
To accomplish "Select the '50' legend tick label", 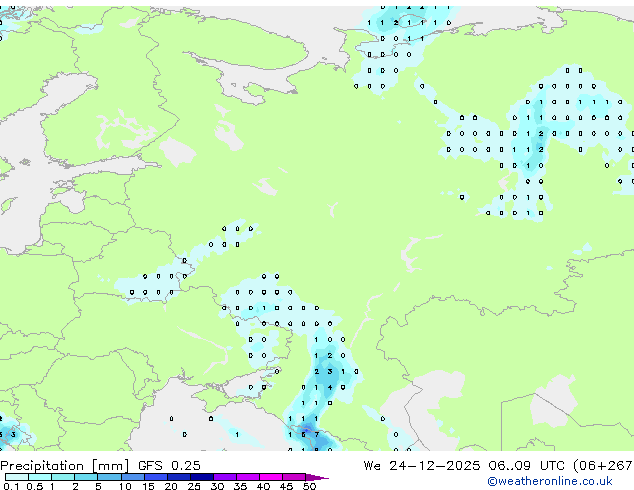I will click(309, 486).
